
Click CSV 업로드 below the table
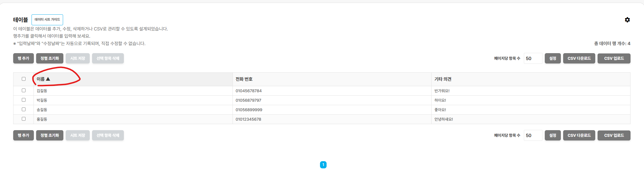point(614,135)
